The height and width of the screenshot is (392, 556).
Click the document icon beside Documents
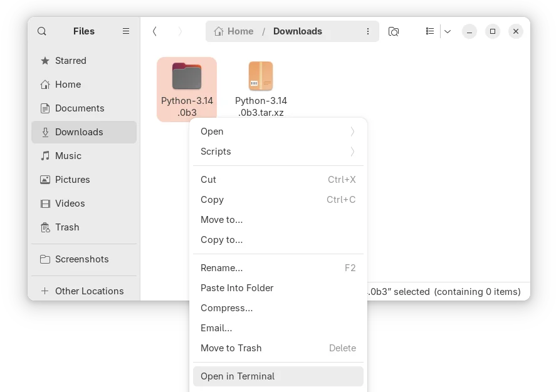point(45,108)
